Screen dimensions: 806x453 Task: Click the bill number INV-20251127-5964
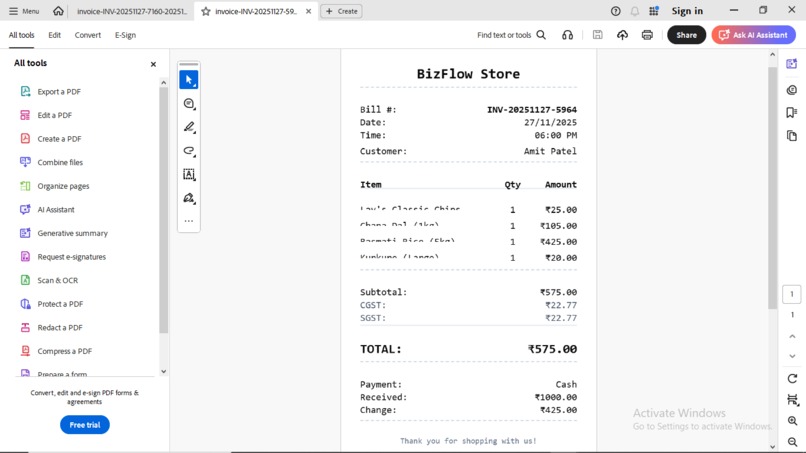coord(532,110)
